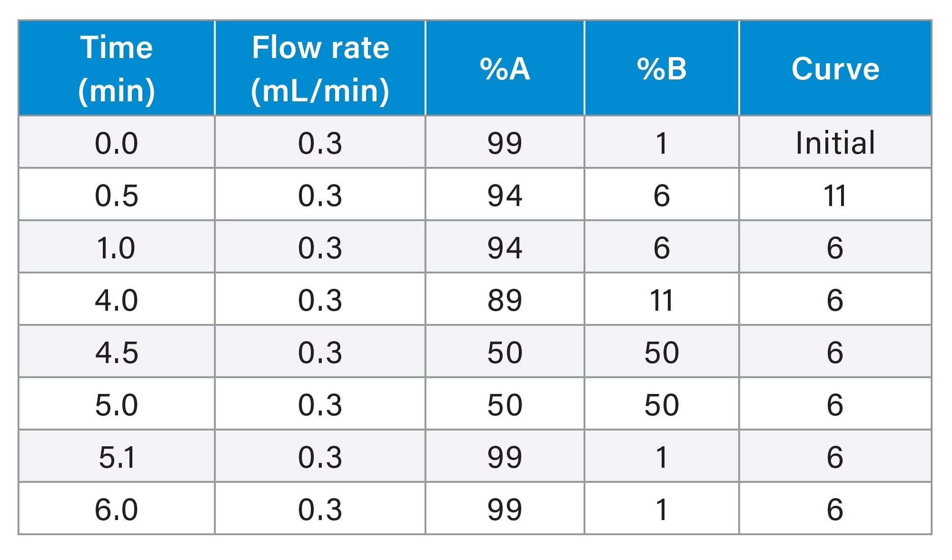Select the 1.0 time cell

point(117,247)
